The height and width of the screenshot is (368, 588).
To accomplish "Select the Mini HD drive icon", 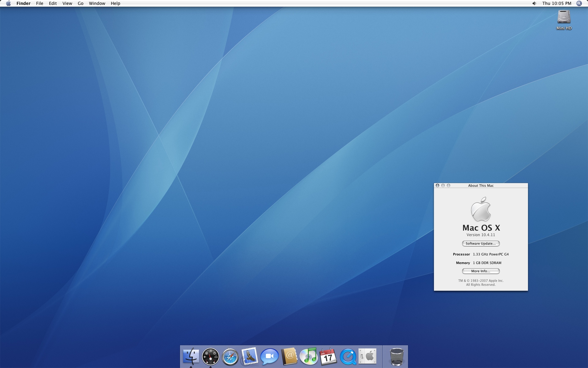I will click(564, 17).
